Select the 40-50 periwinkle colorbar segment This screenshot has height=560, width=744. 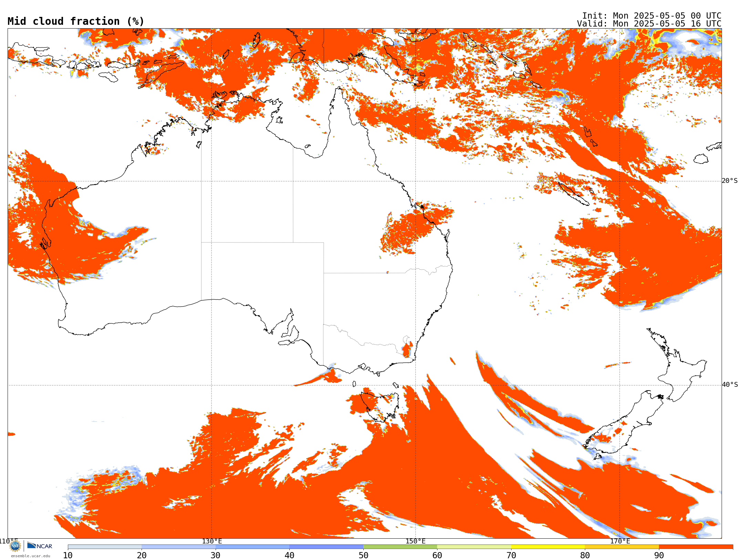326,547
